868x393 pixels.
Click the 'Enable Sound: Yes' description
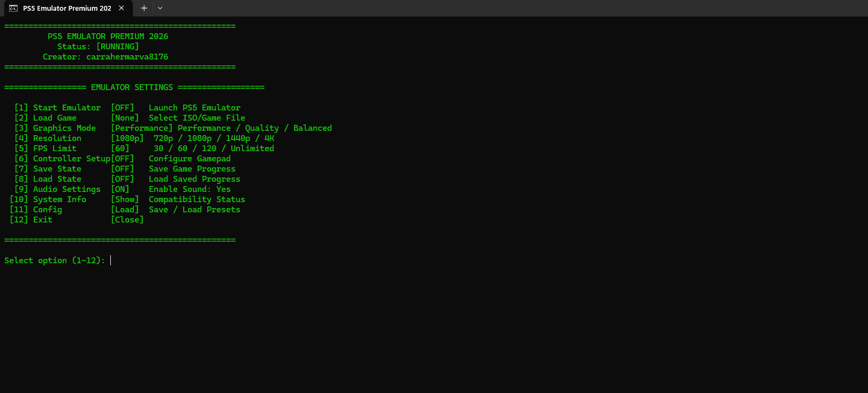pyautogui.click(x=190, y=189)
